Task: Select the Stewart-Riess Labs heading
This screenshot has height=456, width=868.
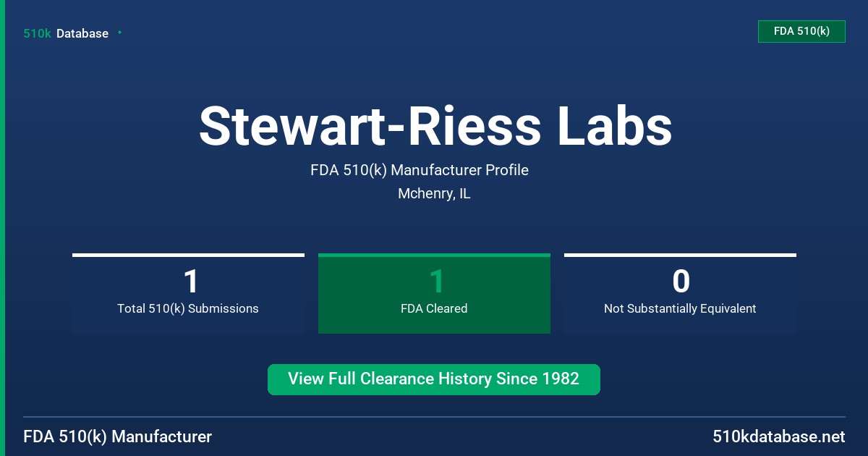Action: coord(435,127)
